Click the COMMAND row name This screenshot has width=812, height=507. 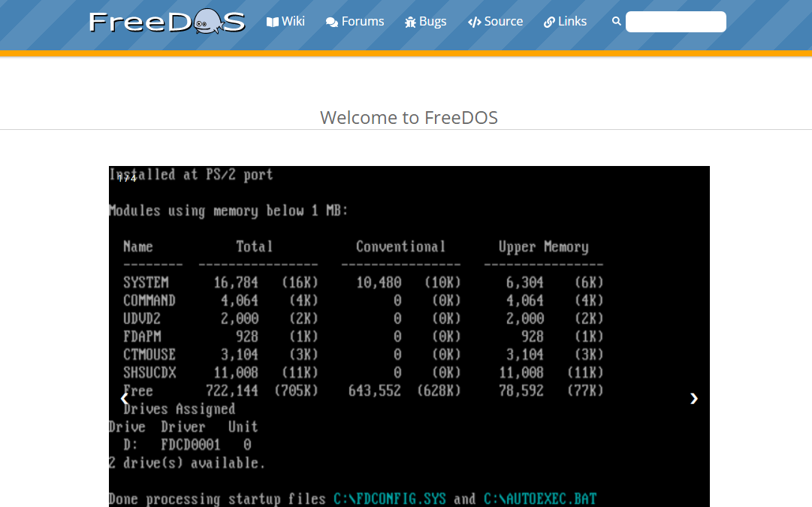149,301
